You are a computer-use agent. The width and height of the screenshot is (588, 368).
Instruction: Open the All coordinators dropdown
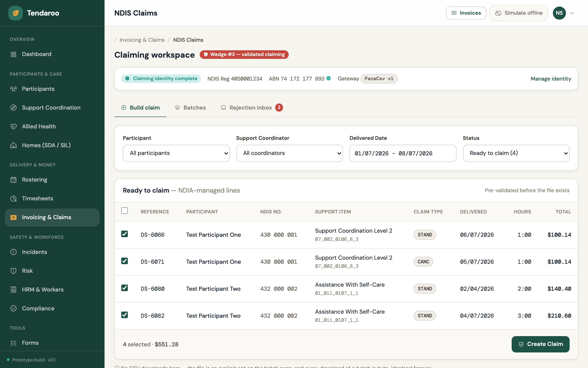click(x=290, y=153)
